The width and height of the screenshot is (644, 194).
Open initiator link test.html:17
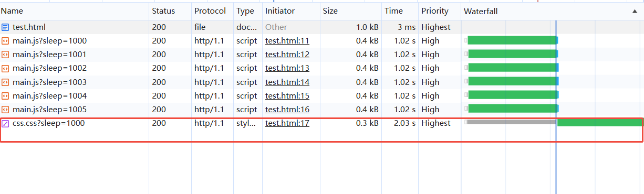tap(287, 123)
